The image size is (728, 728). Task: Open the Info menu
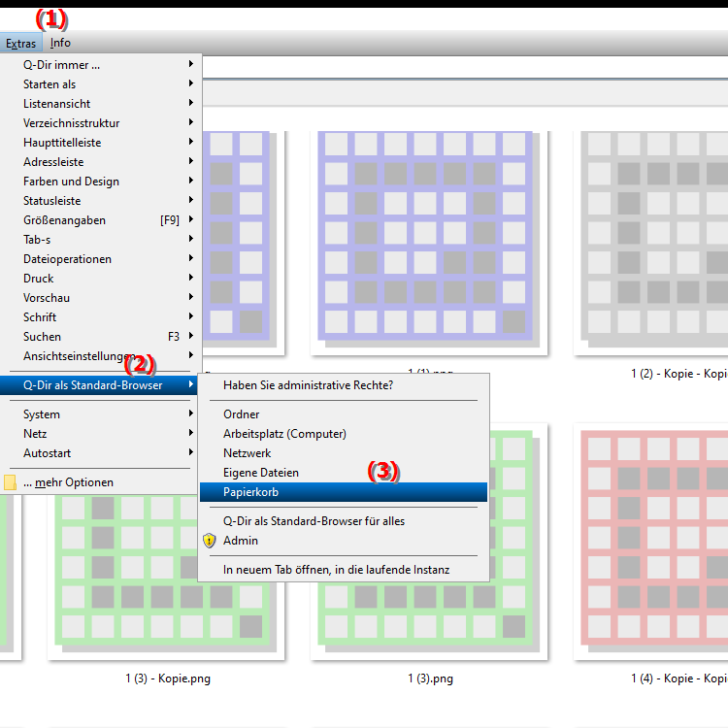click(60, 43)
